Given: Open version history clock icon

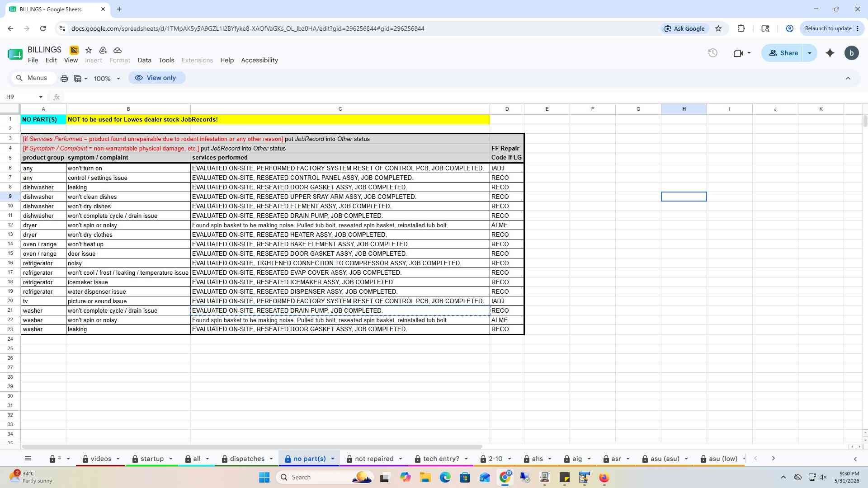Looking at the screenshot, I should click(712, 53).
